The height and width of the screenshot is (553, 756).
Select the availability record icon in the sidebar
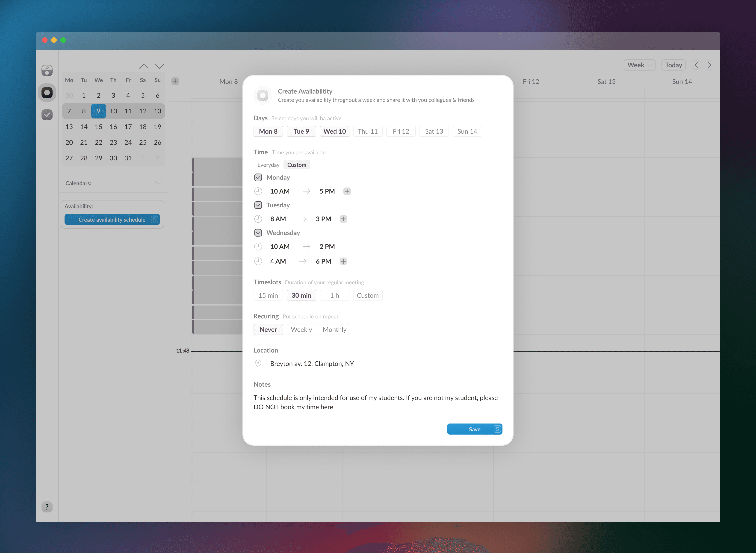click(x=47, y=93)
